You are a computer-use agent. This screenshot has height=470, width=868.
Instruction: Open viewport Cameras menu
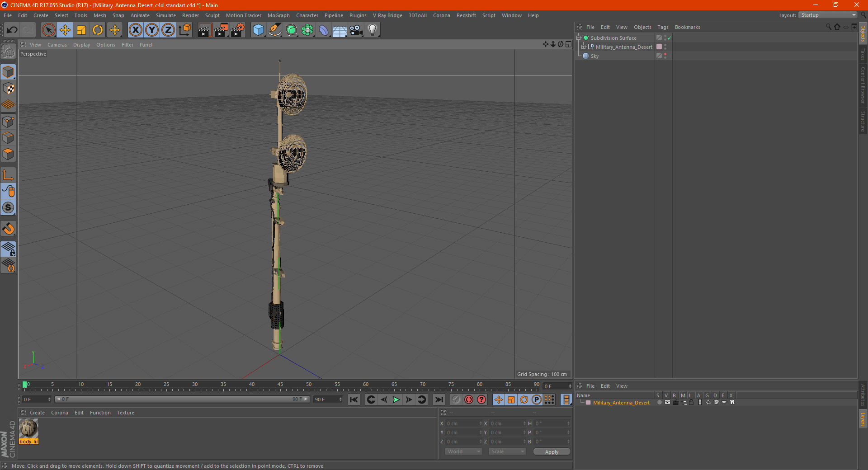57,45
